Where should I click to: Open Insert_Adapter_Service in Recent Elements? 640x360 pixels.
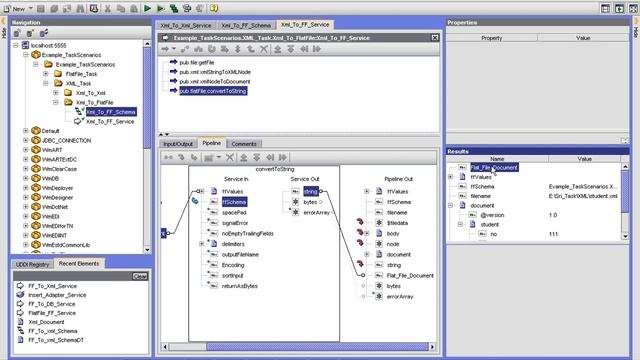(x=57, y=295)
